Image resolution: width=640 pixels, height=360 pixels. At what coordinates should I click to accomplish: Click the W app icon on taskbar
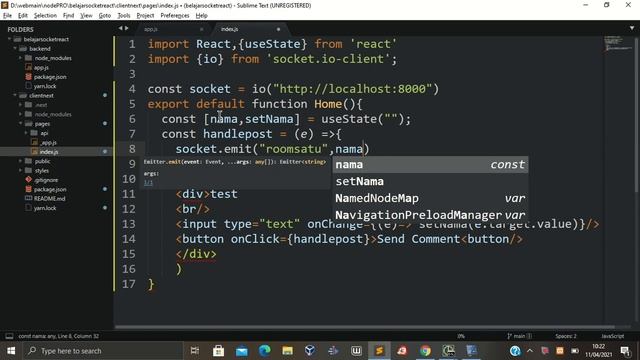(356, 351)
